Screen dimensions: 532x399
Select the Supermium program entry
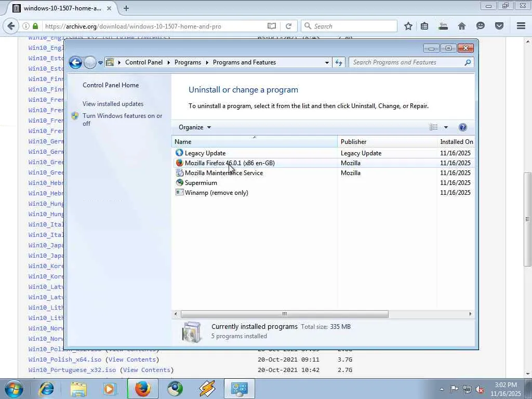click(x=323, y=182)
